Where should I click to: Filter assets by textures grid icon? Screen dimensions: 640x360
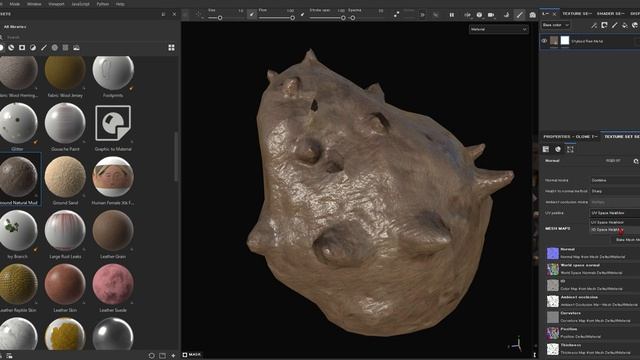[65, 48]
